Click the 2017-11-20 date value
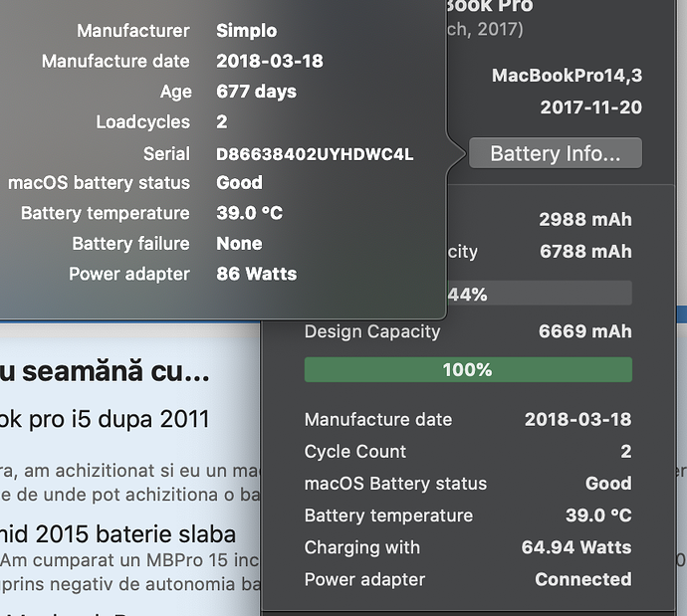This screenshot has width=687, height=616. coord(590,107)
